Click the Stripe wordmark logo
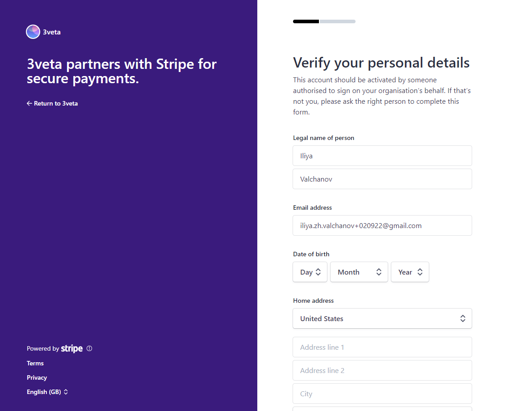This screenshot has width=532, height=411. 71,348
